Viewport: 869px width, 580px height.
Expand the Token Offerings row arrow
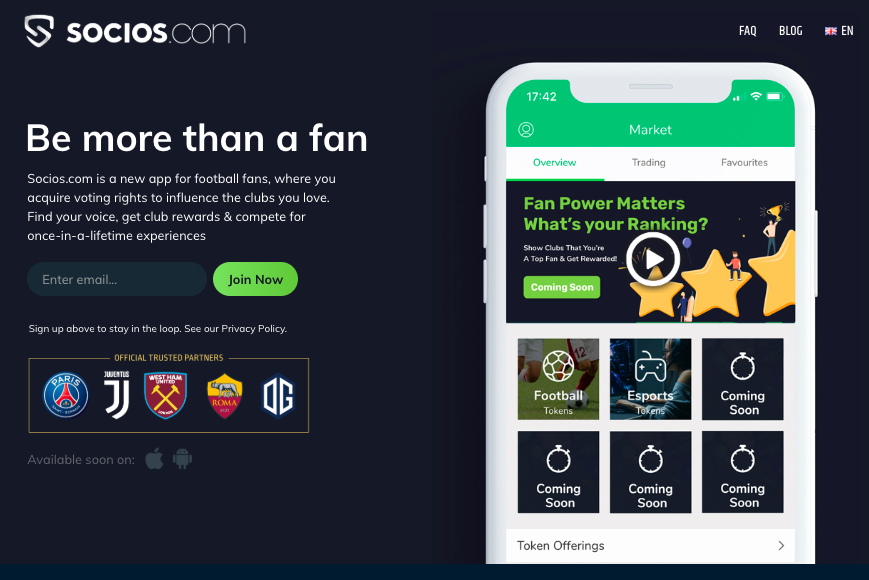pyautogui.click(x=781, y=545)
